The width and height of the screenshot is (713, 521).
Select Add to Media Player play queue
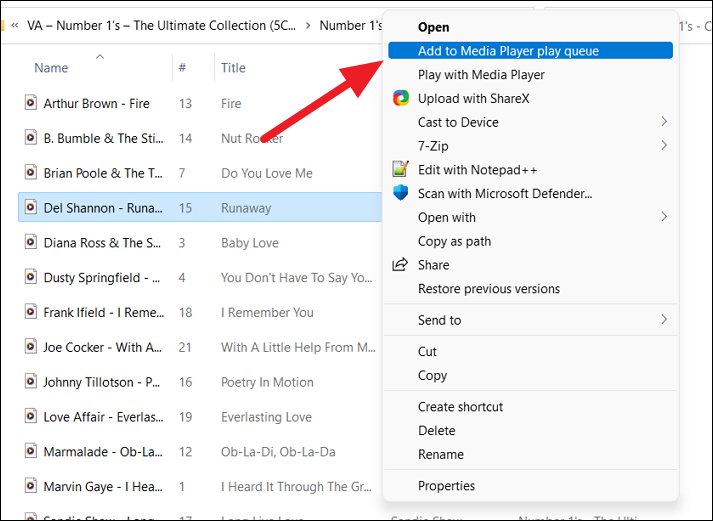pos(530,50)
